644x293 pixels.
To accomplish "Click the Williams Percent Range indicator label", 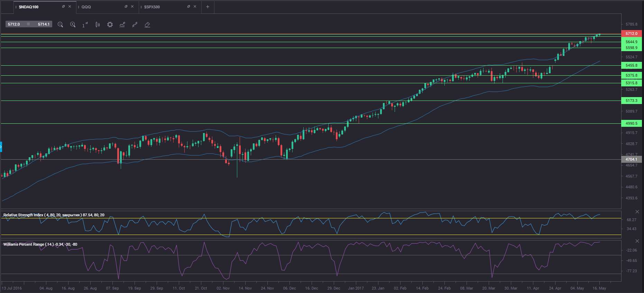I will coord(40,244).
